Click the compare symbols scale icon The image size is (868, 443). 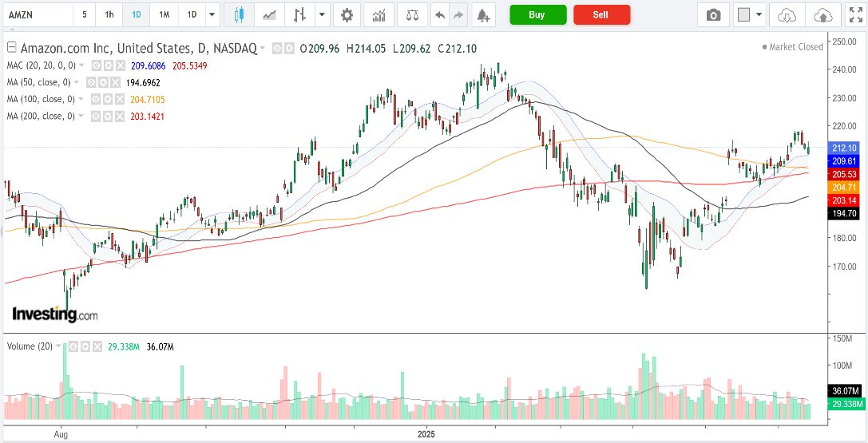tap(412, 15)
